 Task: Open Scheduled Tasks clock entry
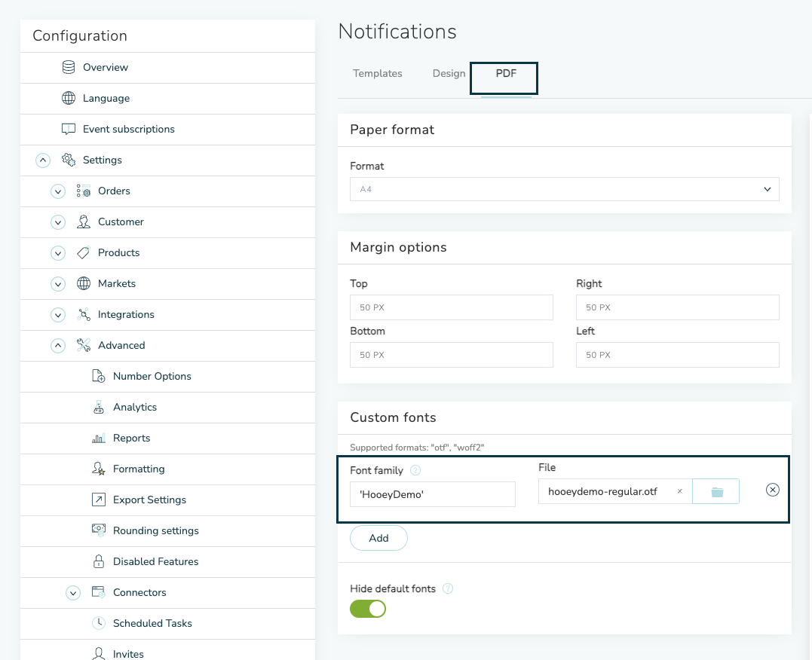152,623
